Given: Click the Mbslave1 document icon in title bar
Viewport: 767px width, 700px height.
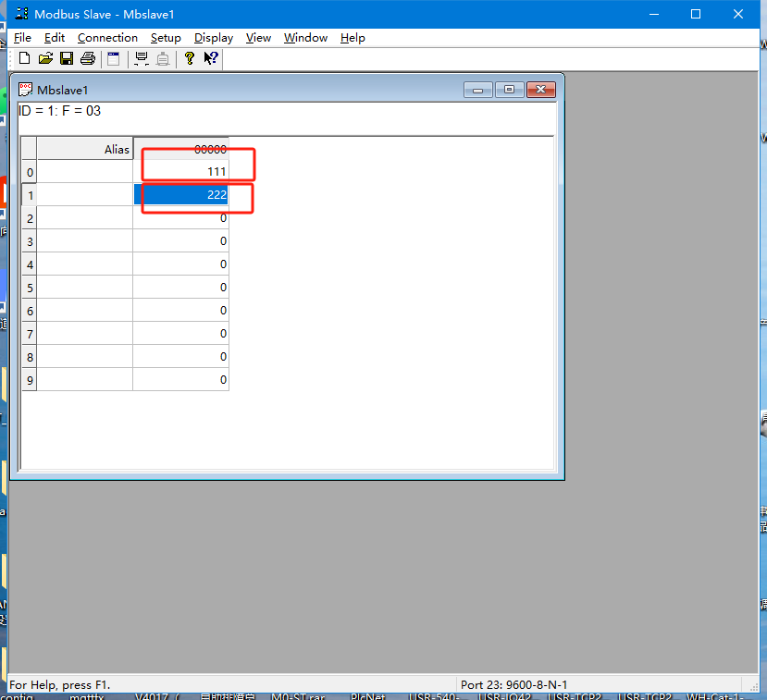Looking at the screenshot, I should (26, 90).
